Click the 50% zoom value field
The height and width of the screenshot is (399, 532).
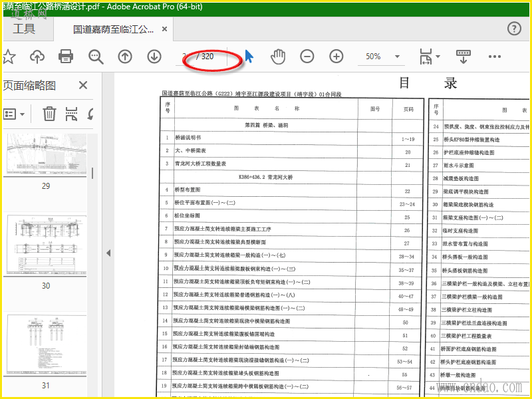[373, 57]
